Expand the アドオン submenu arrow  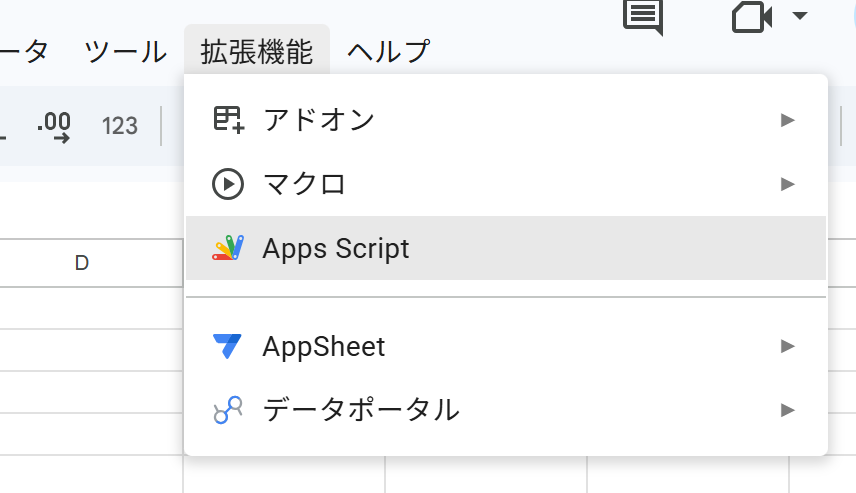click(787, 120)
